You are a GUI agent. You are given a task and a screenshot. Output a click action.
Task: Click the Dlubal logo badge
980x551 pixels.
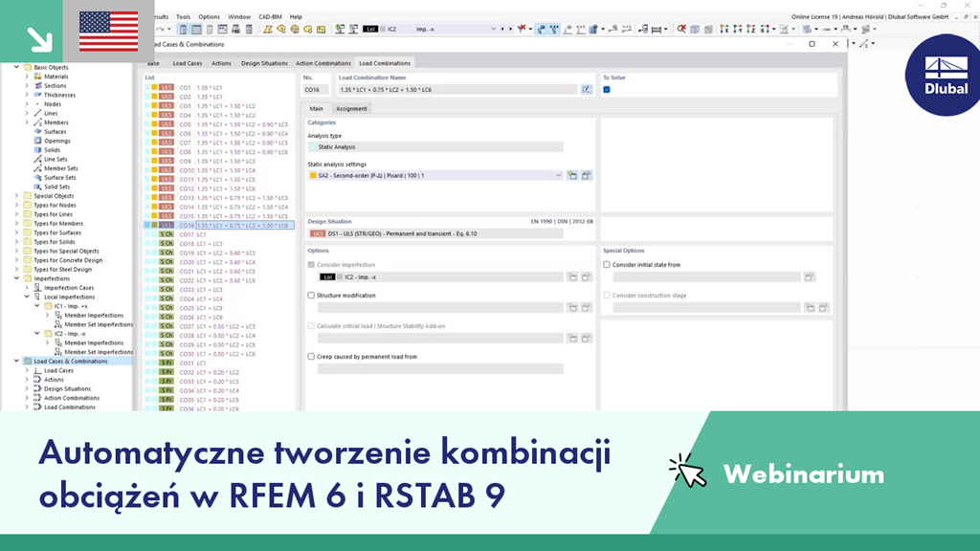[x=944, y=75]
